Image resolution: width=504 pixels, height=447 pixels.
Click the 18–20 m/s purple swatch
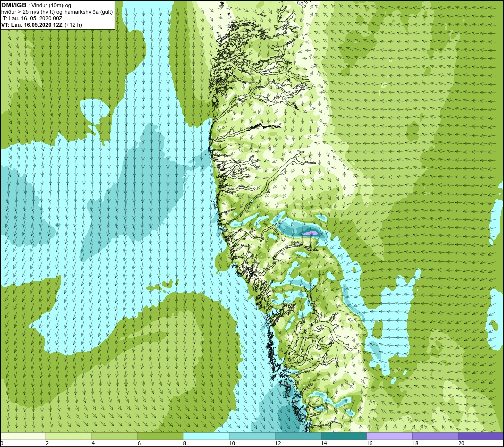click(435, 436)
